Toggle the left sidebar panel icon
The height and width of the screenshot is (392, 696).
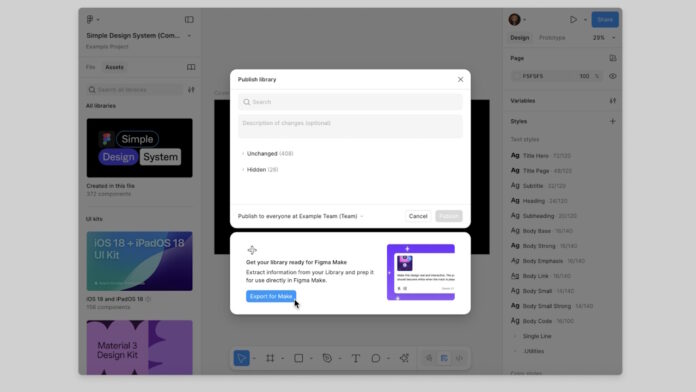click(189, 20)
